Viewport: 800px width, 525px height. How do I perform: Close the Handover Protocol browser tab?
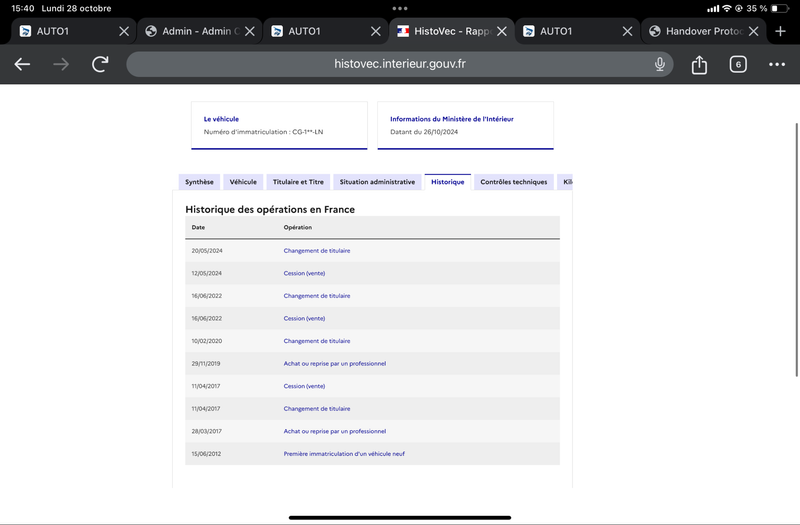pos(753,31)
